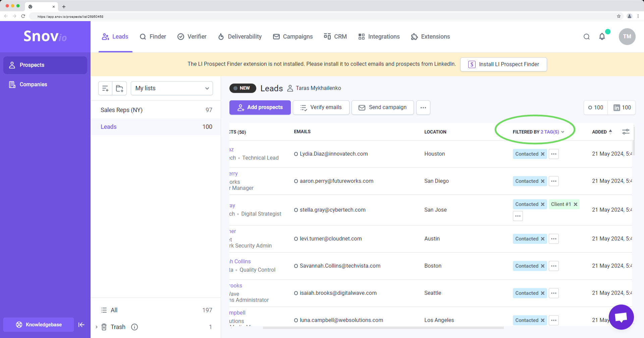Open the Sales Reps (NY) list
This screenshot has height=338, width=644.
(x=156, y=110)
